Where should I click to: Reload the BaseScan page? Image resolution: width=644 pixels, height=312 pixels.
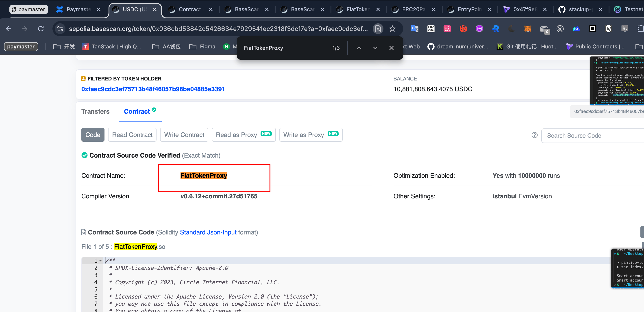(41, 29)
